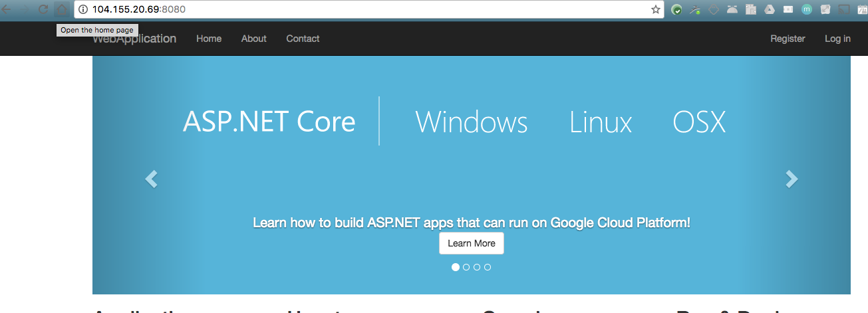Image resolution: width=868 pixels, height=313 pixels.
Task: Click the browser back arrow
Action: pyautogui.click(x=7, y=9)
